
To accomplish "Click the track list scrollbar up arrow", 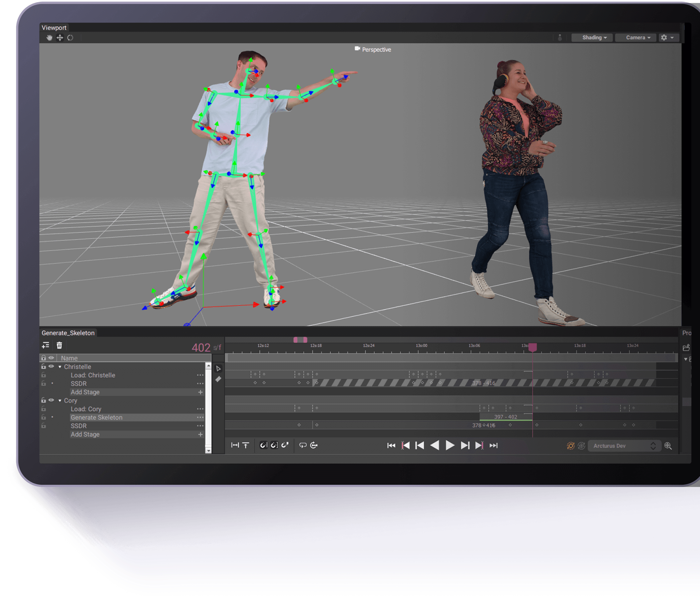I will 208,366.
